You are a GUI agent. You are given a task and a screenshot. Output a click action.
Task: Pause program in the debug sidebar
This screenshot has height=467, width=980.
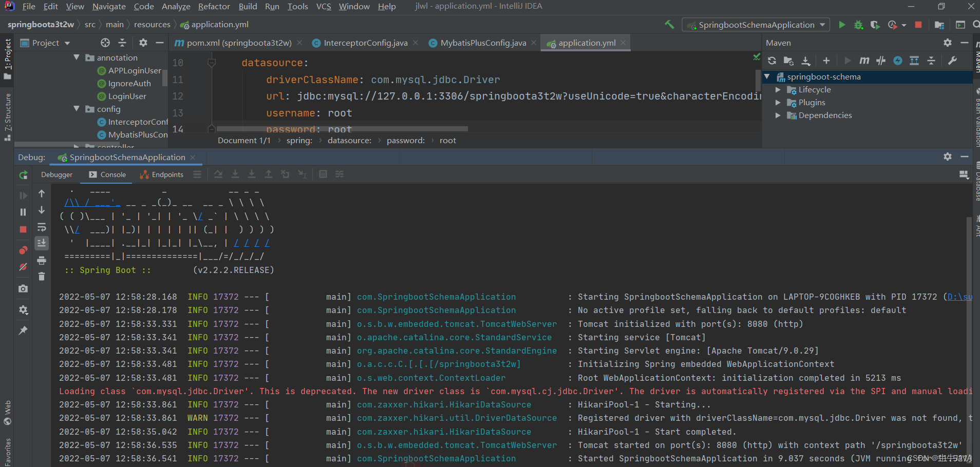23,212
